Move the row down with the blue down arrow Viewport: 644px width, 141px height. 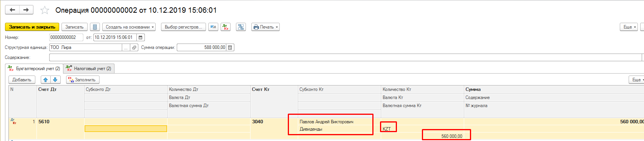tap(55, 80)
